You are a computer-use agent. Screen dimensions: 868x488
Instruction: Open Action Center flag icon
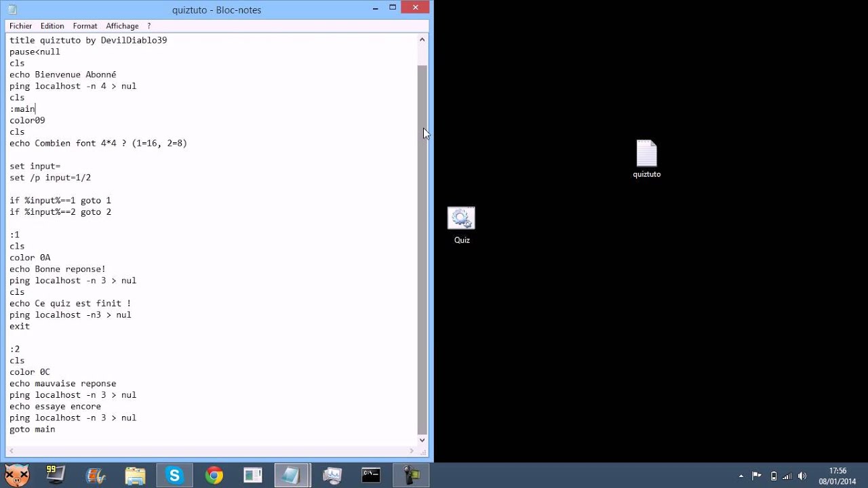pyautogui.click(x=757, y=476)
